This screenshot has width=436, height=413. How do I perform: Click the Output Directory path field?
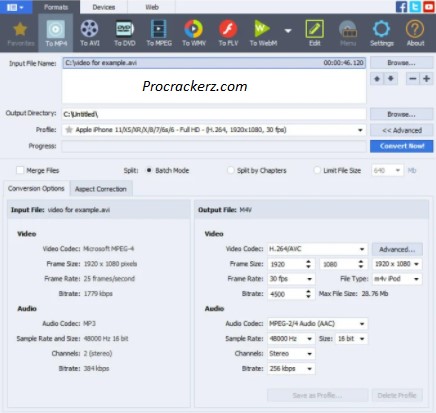(214, 114)
